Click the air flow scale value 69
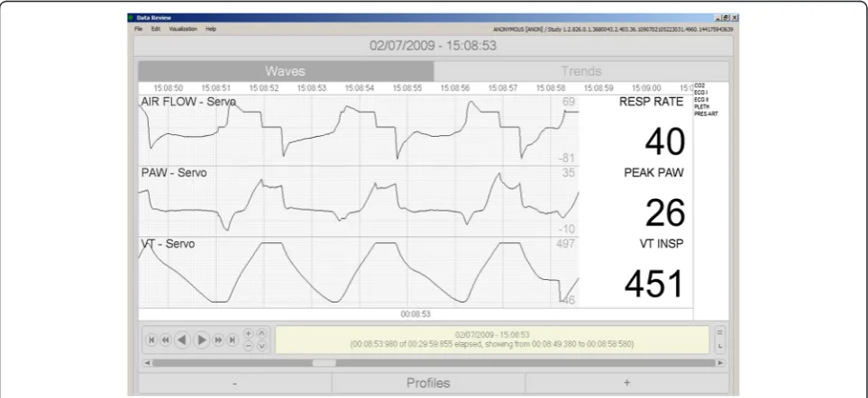 [x=569, y=102]
